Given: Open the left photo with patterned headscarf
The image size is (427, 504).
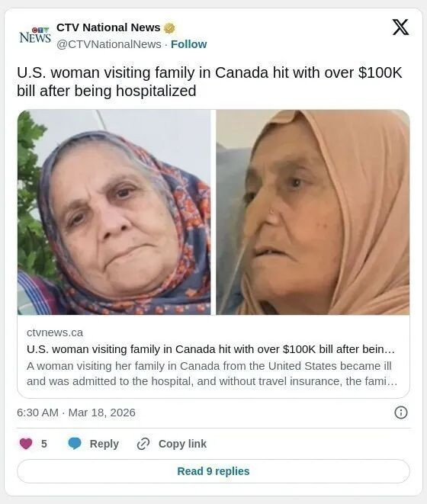Looking at the screenshot, I should [x=114, y=212].
